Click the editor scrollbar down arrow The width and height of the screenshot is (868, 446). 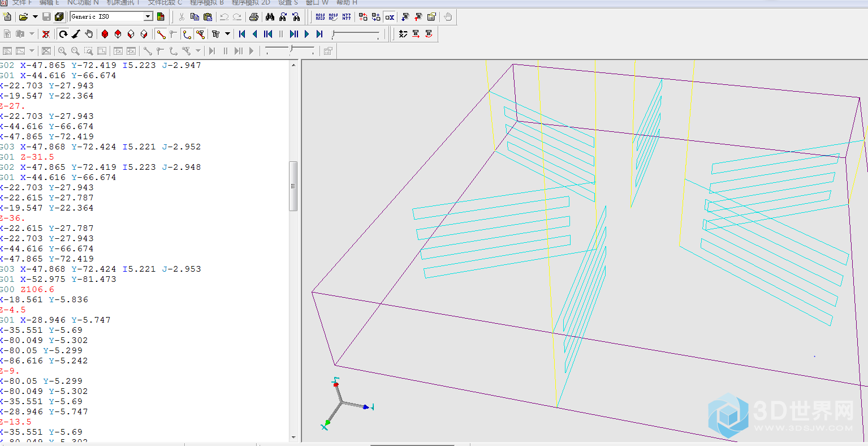point(293,437)
